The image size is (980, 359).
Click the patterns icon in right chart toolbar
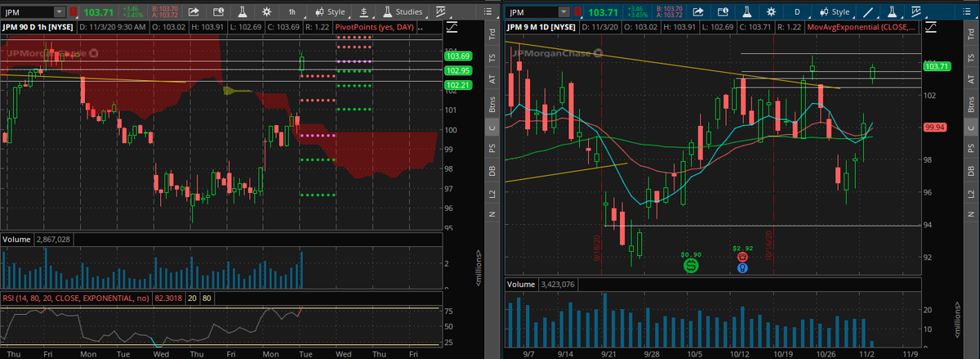tap(916, 12)
